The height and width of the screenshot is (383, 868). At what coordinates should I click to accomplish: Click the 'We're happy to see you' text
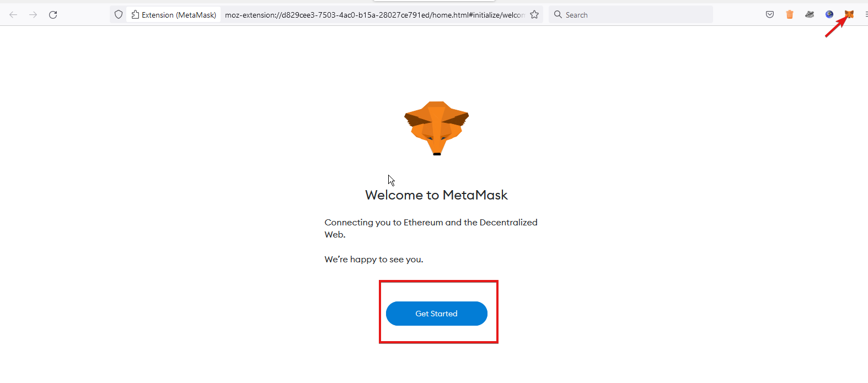(374, 259)
